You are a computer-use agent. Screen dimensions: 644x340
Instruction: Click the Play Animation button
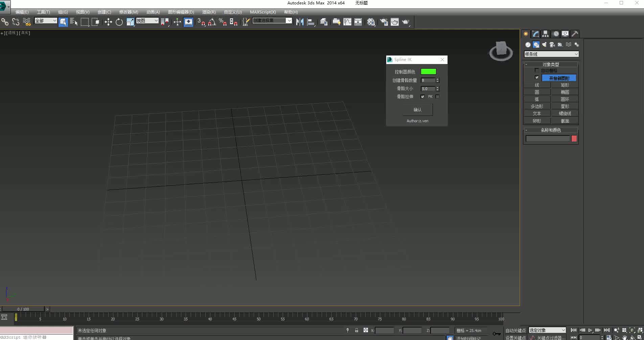[x=590, y=330]
